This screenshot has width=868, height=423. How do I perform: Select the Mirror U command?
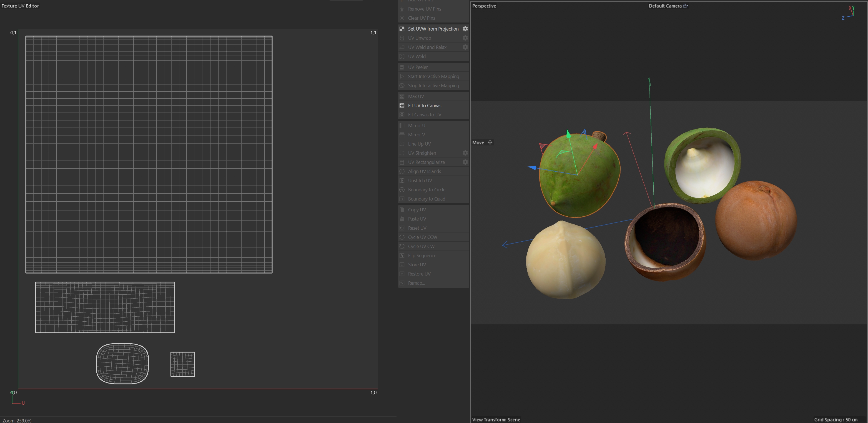point(417,125)
